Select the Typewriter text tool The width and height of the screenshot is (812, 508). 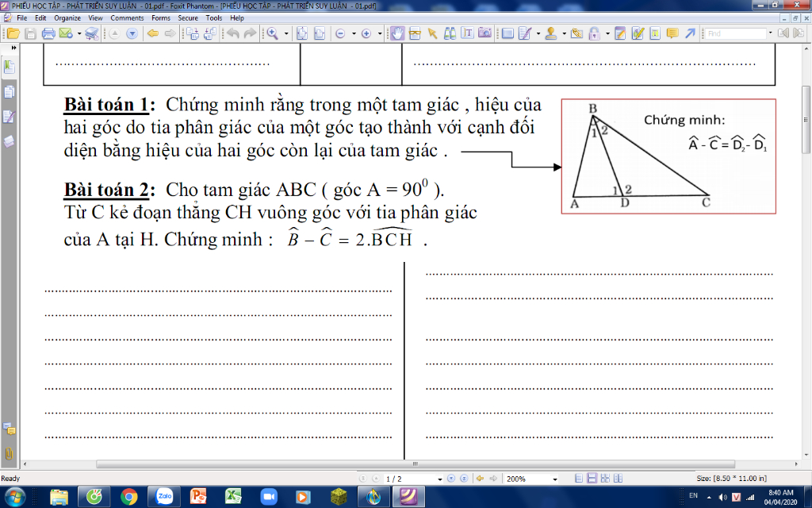pyautogui.click(x=467, y=33)
